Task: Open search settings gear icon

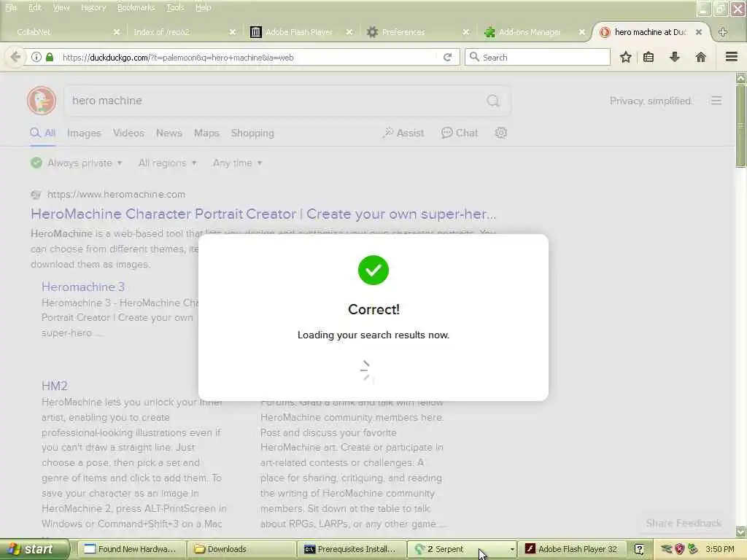Action: tap(500, 133)
